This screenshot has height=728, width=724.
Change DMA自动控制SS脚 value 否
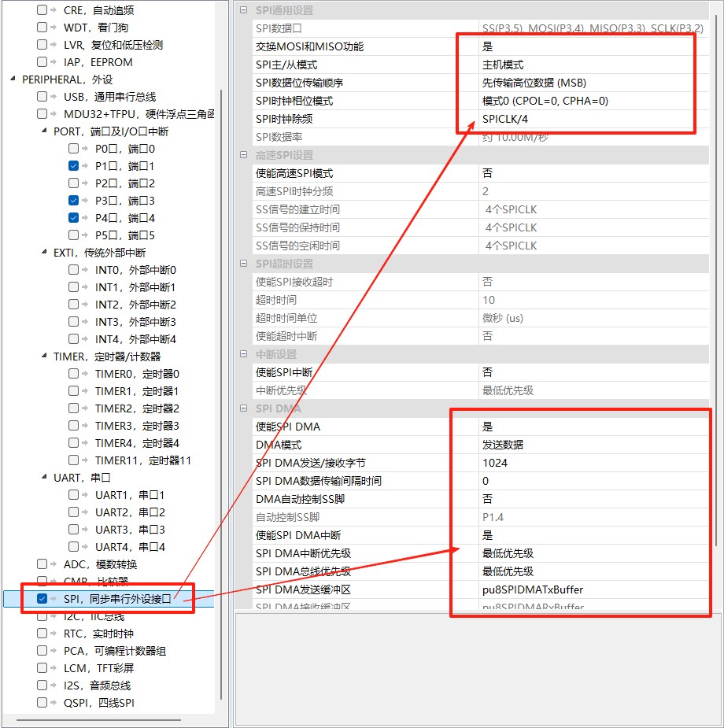click(593, 499)
